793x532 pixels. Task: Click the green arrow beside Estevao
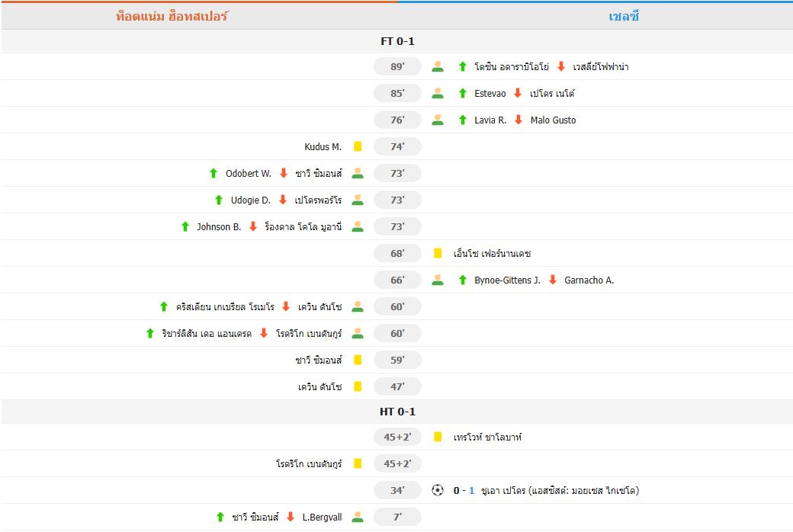(x=461, y=93)
